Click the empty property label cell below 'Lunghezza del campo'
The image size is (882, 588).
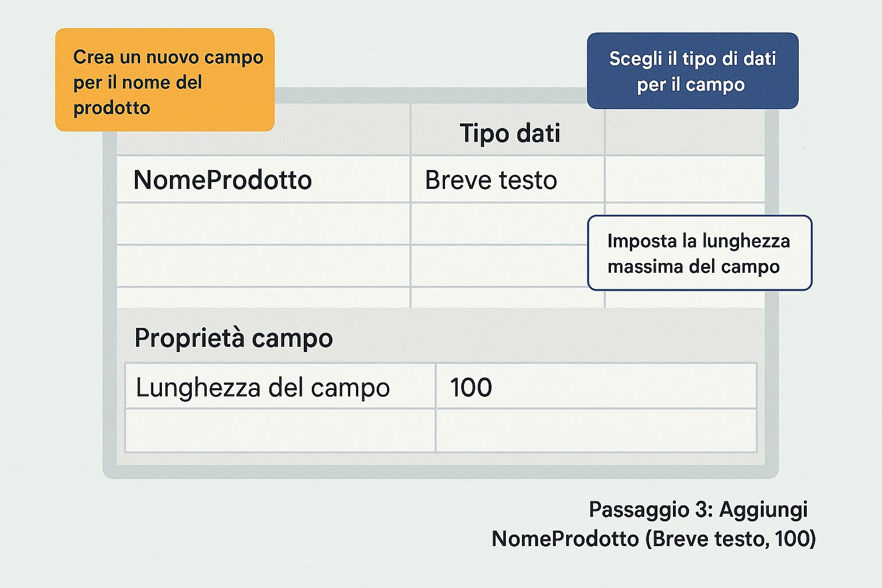pos(280,430)
